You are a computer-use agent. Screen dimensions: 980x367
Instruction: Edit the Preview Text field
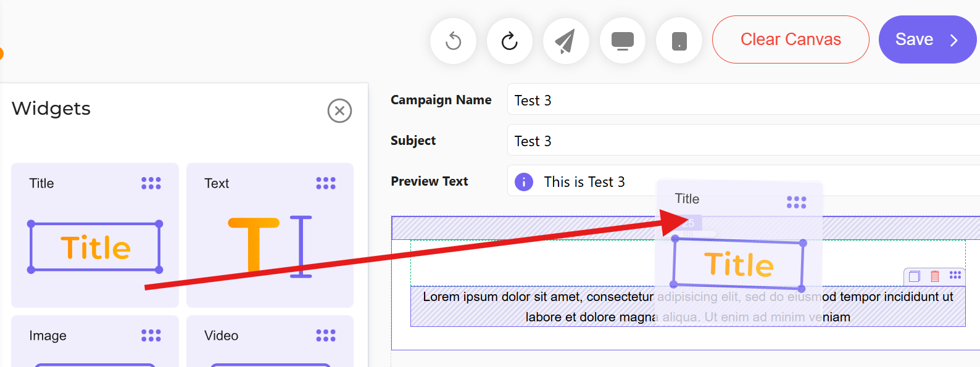pyautogui.click(x=744, y=181)
